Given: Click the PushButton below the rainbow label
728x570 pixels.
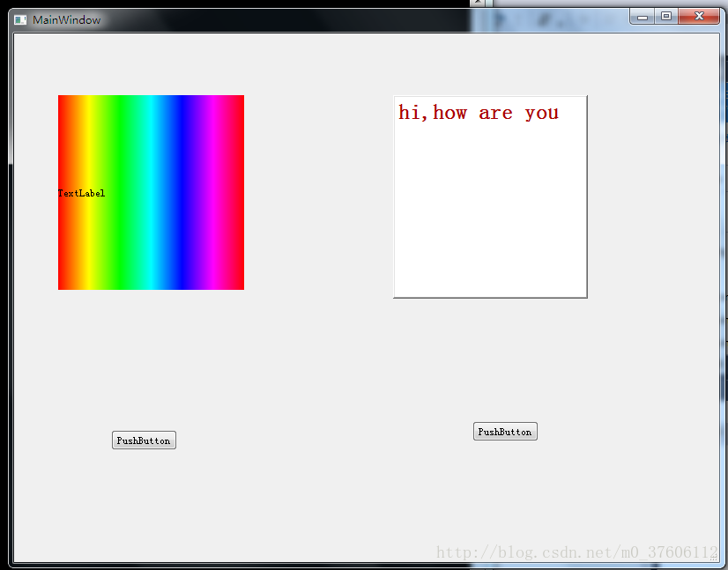Looking at the screenshot, I should 144,440.
